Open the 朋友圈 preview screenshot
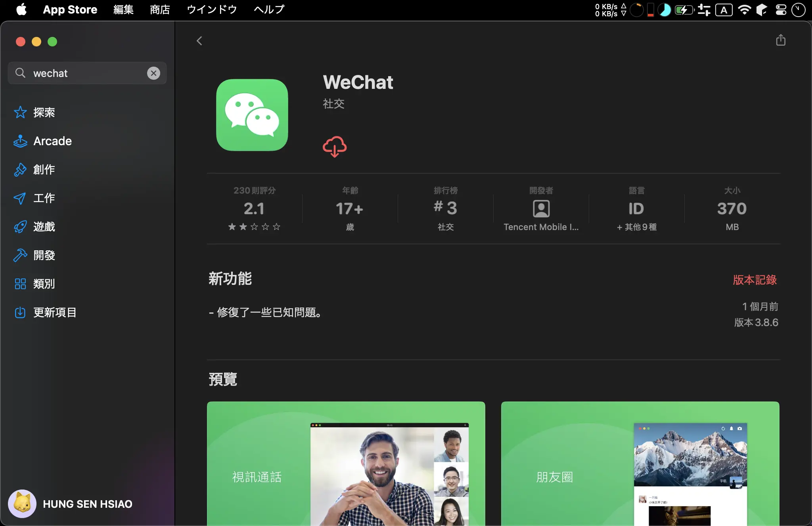The image size is (812, 526). pos(640,464)
